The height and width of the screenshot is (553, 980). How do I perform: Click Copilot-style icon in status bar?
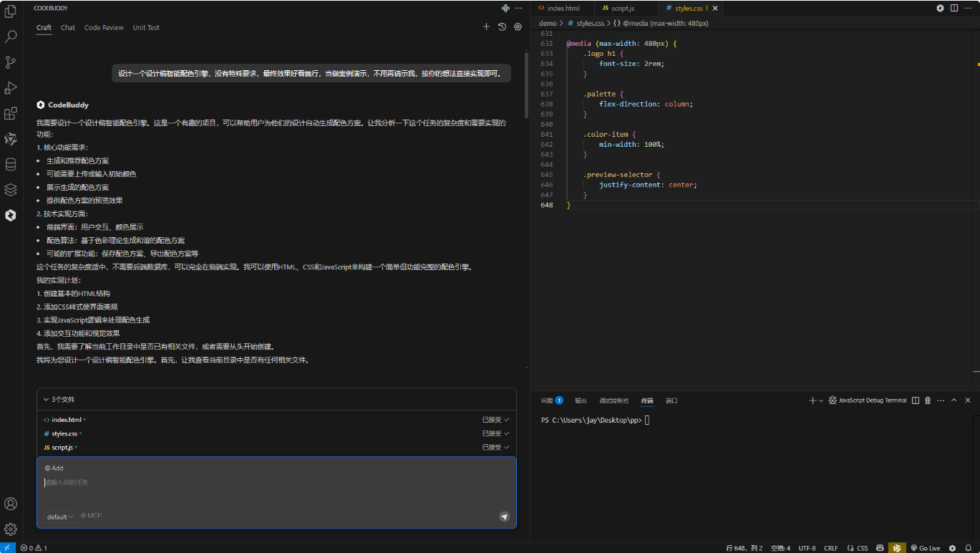coord(880,548)
